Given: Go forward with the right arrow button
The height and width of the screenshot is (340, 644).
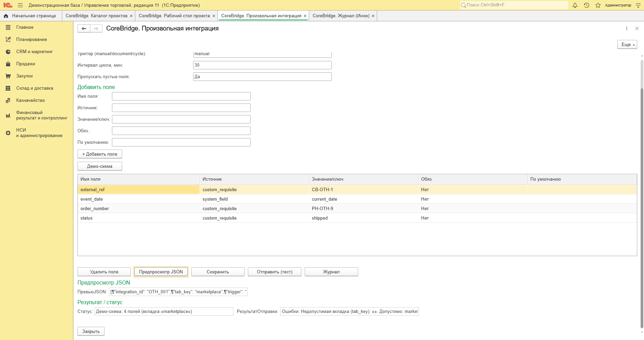Looking at the screenshot, I should [96, 29].
